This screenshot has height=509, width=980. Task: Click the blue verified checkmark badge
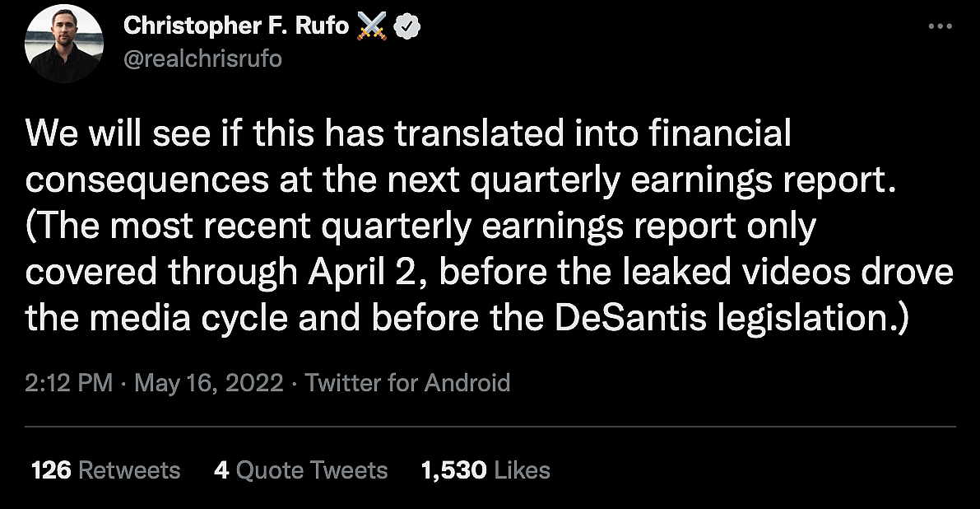click(407, 27)
